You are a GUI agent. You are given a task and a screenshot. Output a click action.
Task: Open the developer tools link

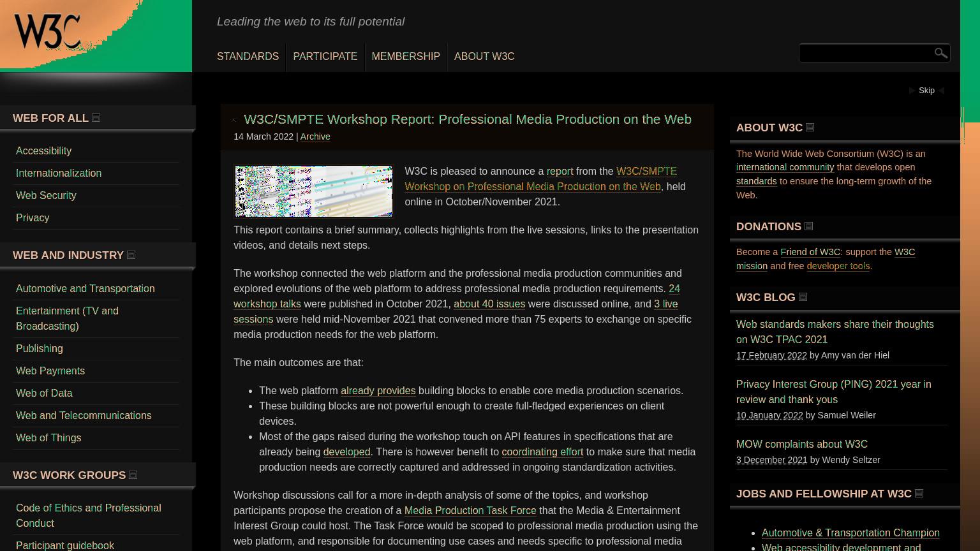[x=838, y=266]
